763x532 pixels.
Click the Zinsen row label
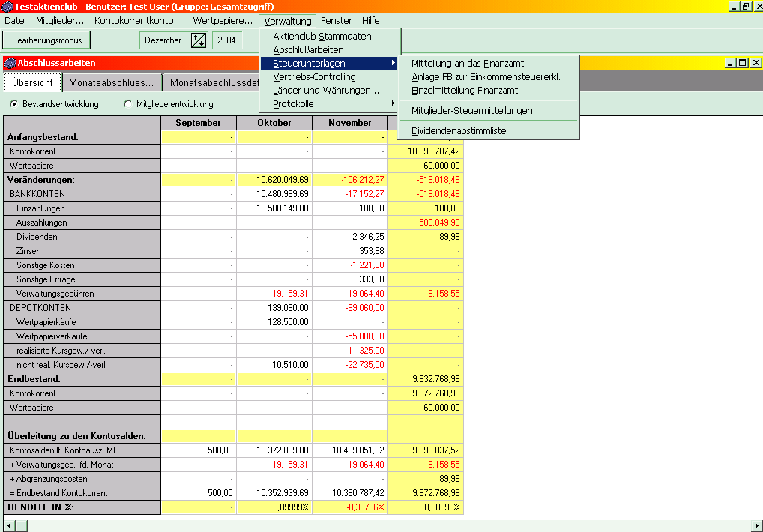coord(82,251)
